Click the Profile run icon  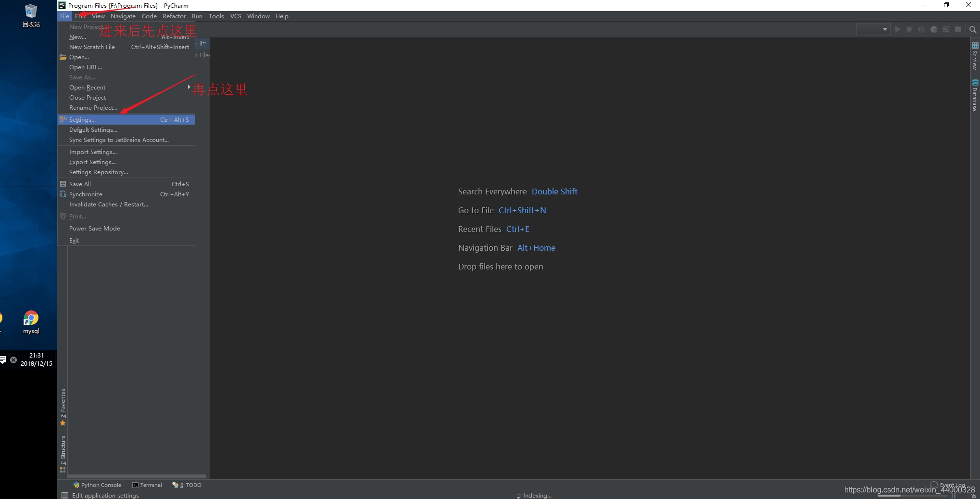pyautogui.click(x=934, y=29)
